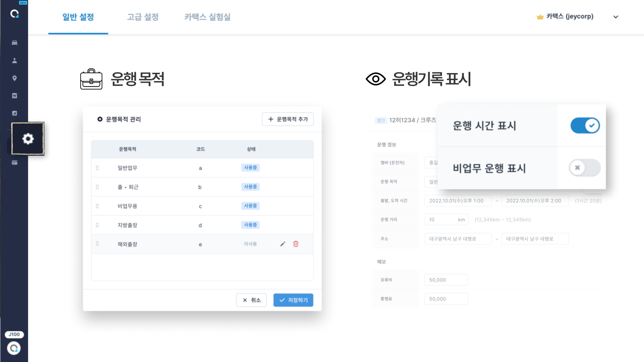Open the payment card sidebar icon
This screenshot has width=644, height=362.
click(14, 163)
